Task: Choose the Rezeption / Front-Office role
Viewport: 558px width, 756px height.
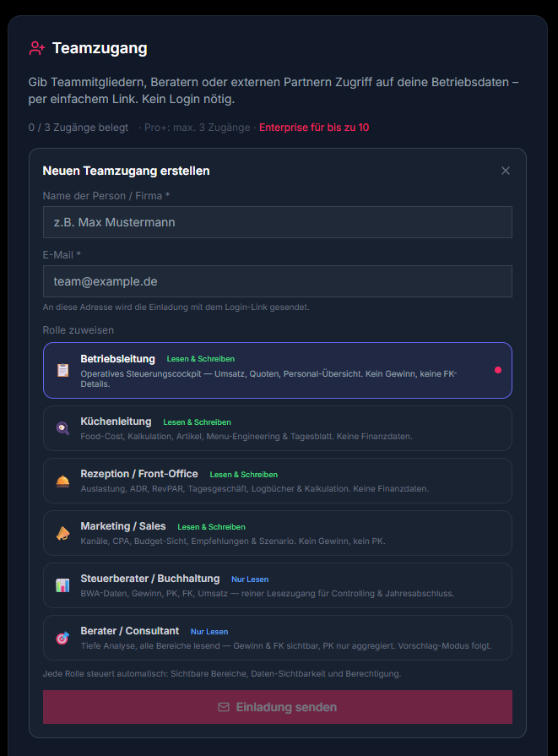Action: coord(278,481)
